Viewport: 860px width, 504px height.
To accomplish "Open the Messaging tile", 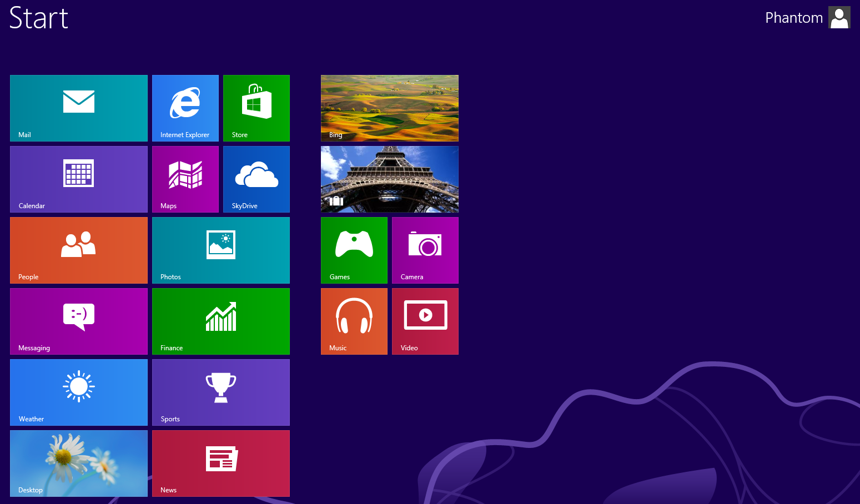I will point(79,321).
